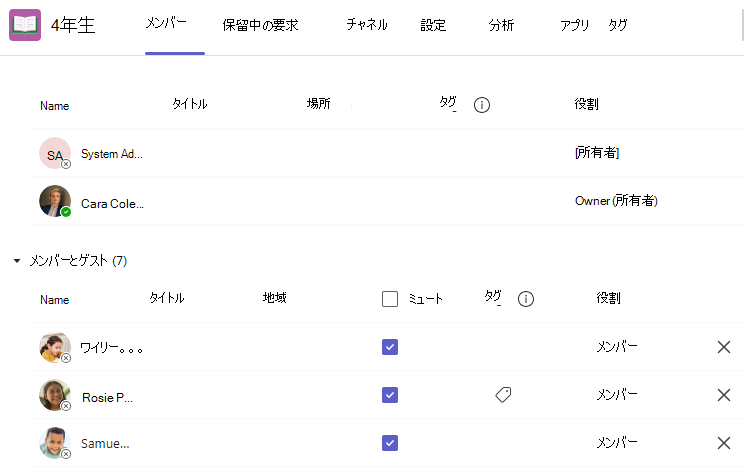
Task: Click the ワイリー member name
Action: click(111, 348)
